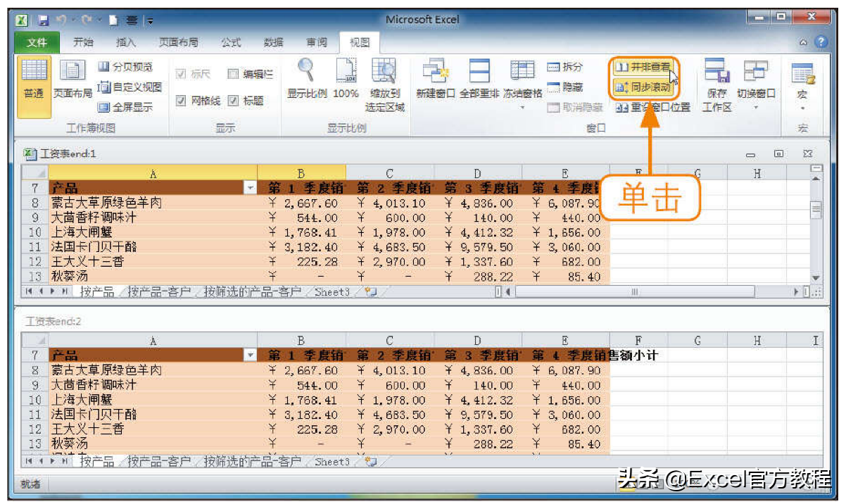Click insert new sheet icon after Sheet3 in top window
This screenshot has width=846, height=504.
[x=371, y=291]
